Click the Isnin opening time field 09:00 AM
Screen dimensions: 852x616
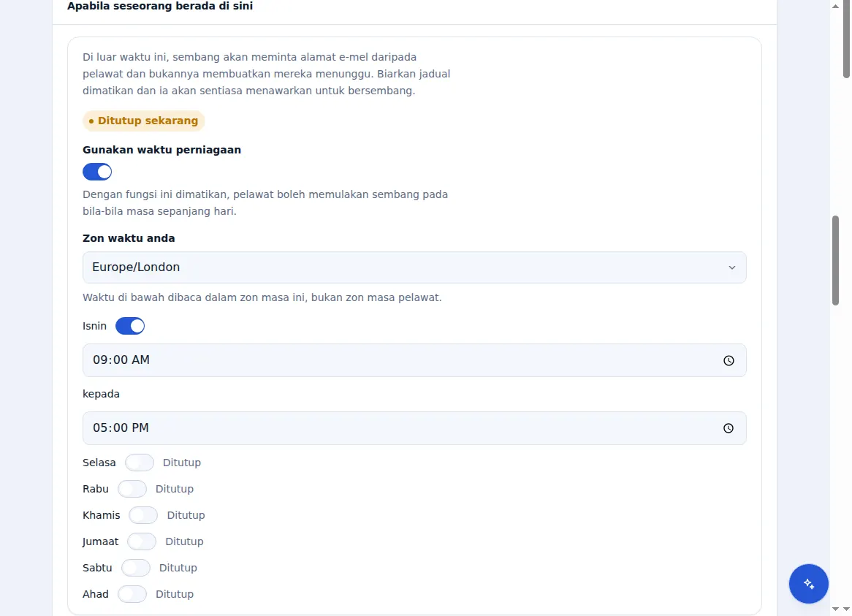(x=414, y=360)
